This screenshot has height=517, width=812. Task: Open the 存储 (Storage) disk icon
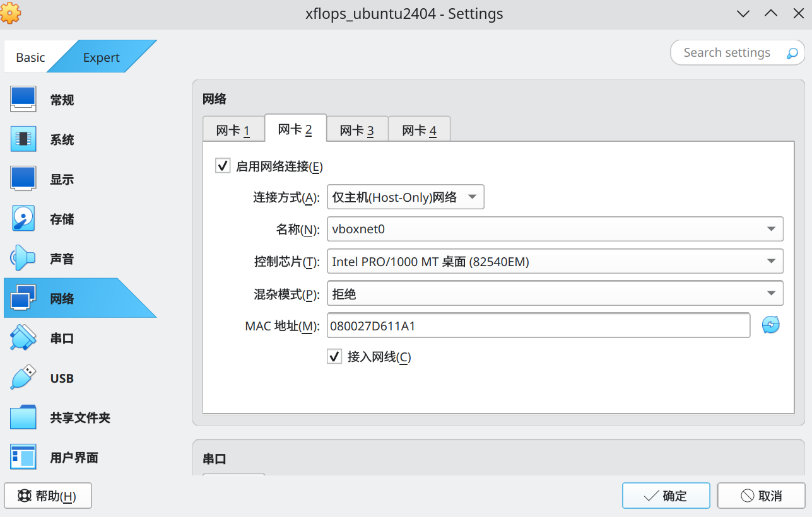click(23, 219)
